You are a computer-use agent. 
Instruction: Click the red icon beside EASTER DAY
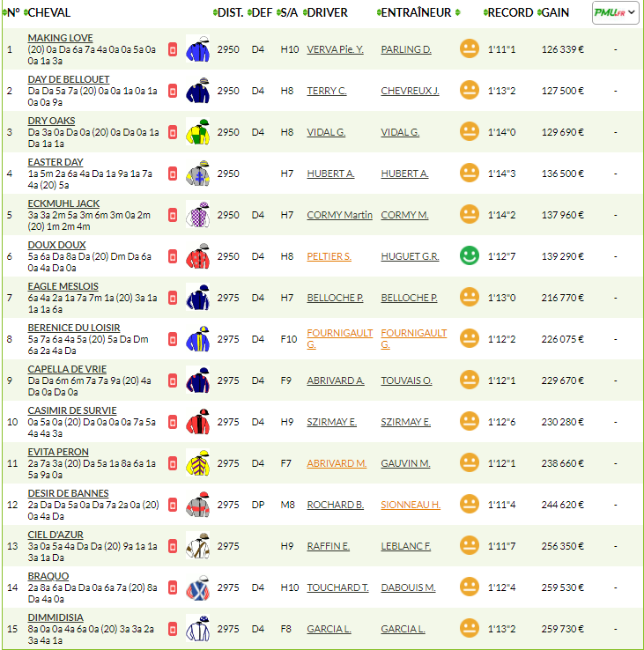point(173,174)
